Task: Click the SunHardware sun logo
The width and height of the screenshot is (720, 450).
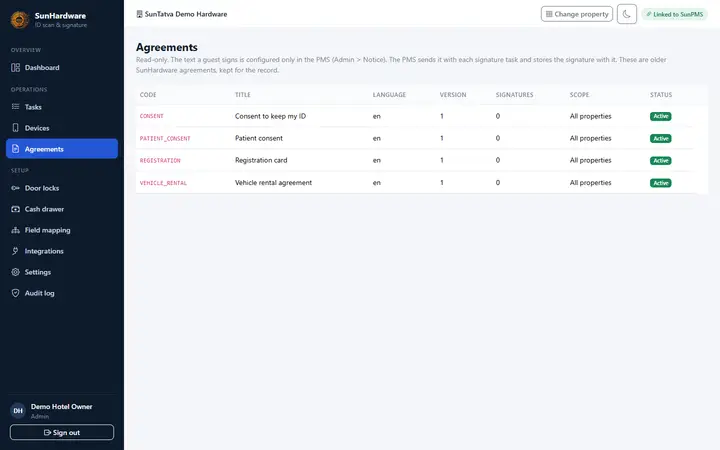Action: coord(20,20)
